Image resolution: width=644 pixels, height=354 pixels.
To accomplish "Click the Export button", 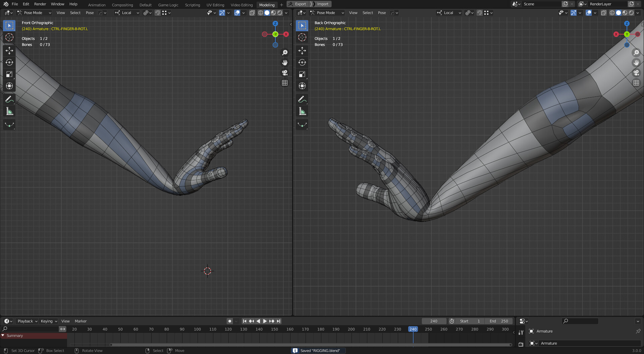I will click(x=298, y=4).
